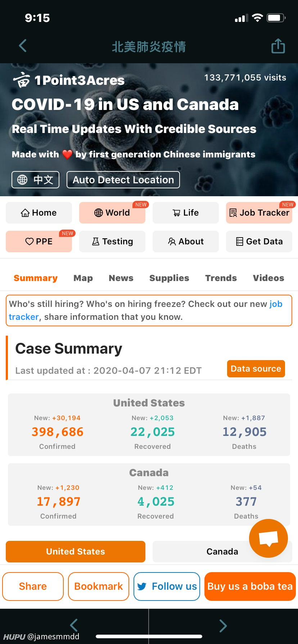Go back using the top-left chevron
This screenshot has height=644, width=298.
coord(23,46)
